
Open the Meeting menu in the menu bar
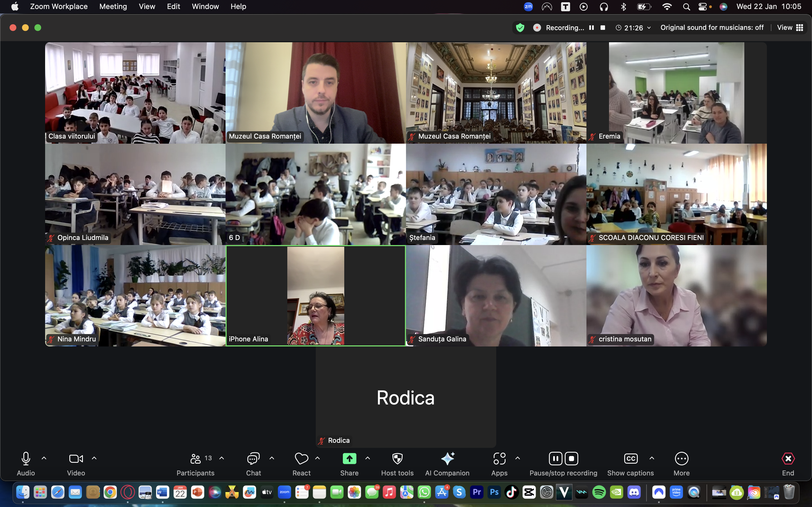pos(113,6)
